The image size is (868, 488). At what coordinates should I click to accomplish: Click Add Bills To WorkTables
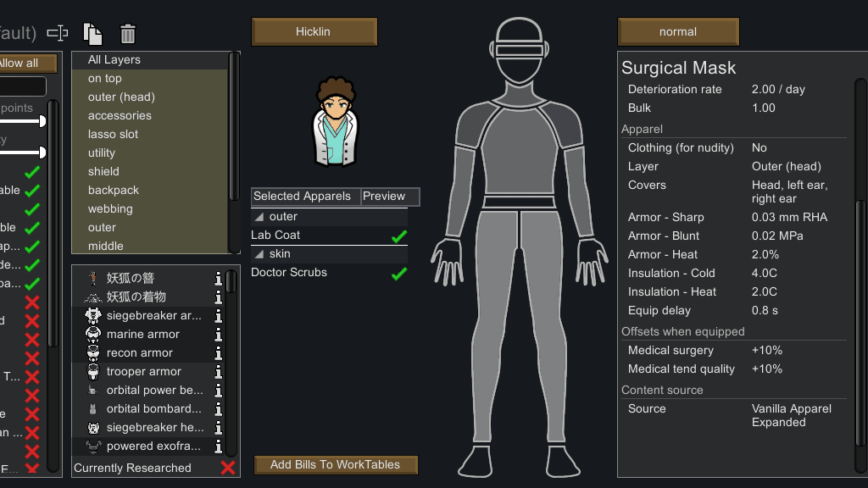click(x=336, y=465)
